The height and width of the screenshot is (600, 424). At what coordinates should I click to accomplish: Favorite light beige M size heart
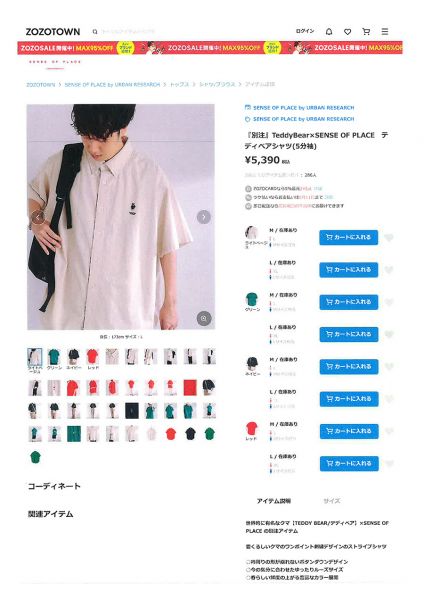click(389, 238)
